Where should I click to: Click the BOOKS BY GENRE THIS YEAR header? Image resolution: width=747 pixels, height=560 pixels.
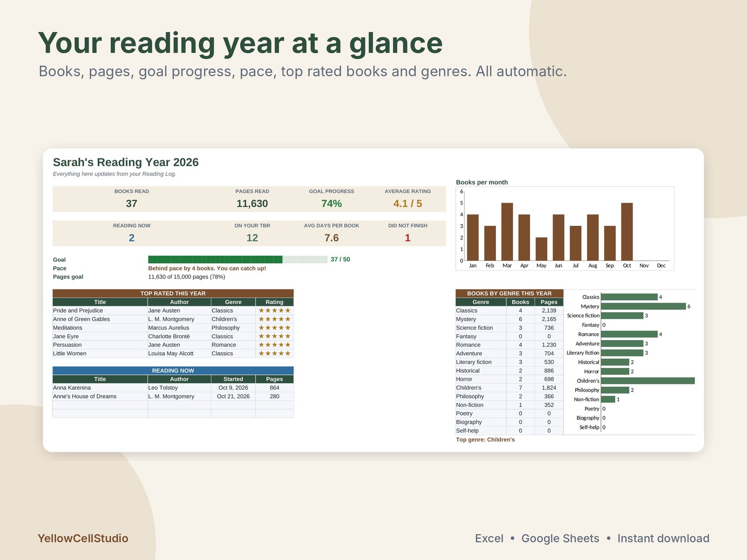(x=509, y=294)
